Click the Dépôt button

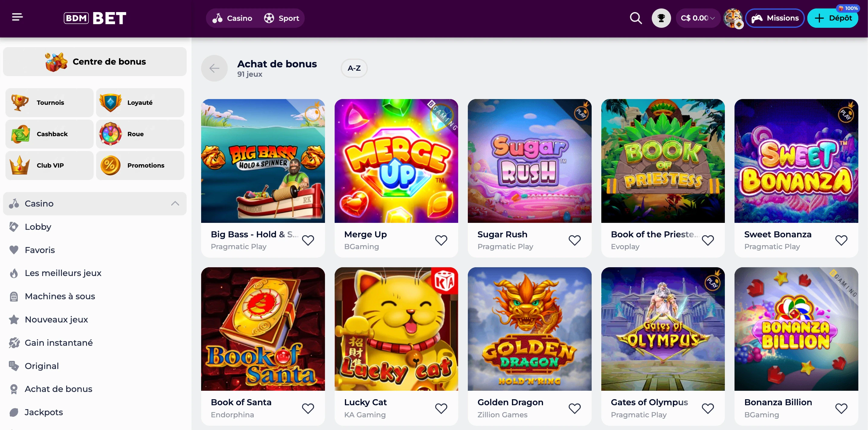[833, 18]
